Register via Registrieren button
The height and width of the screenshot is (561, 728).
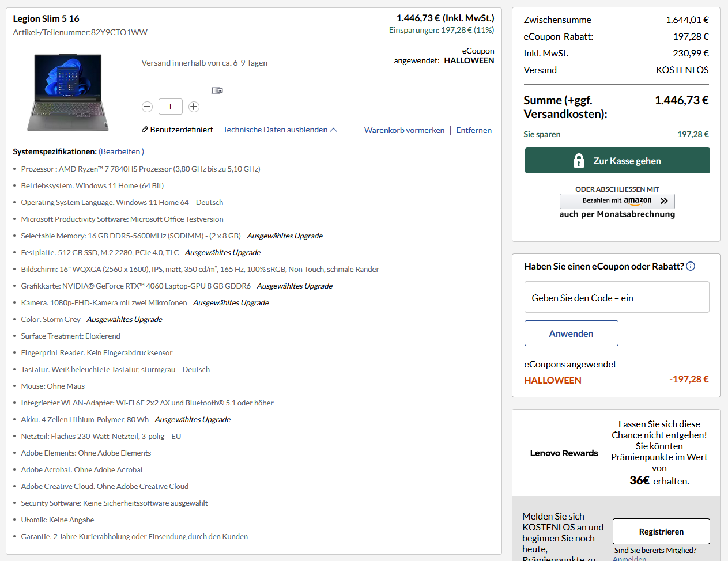[661, 531]
